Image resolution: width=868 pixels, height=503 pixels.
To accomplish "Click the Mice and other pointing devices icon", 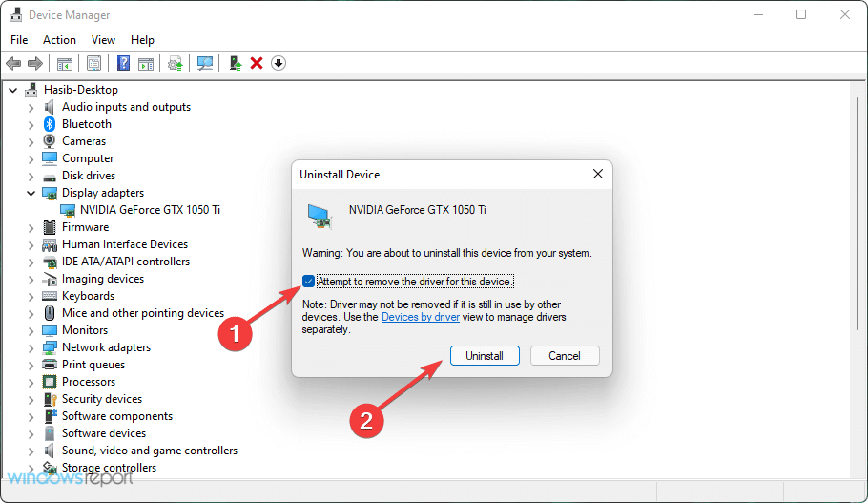I will (50, 313).
